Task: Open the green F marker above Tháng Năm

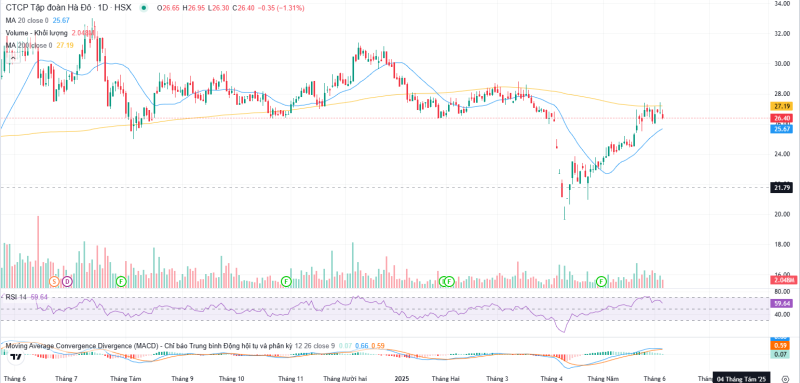Action: tap(602, 281)
